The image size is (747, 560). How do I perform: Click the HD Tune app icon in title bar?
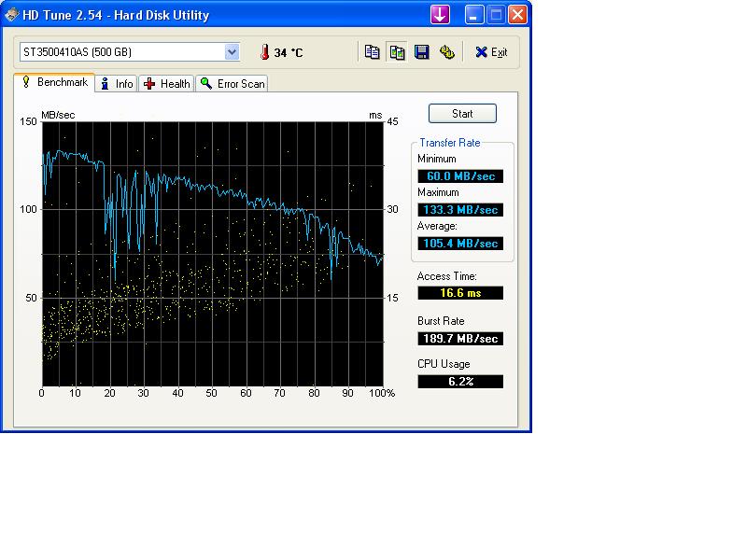12,15
